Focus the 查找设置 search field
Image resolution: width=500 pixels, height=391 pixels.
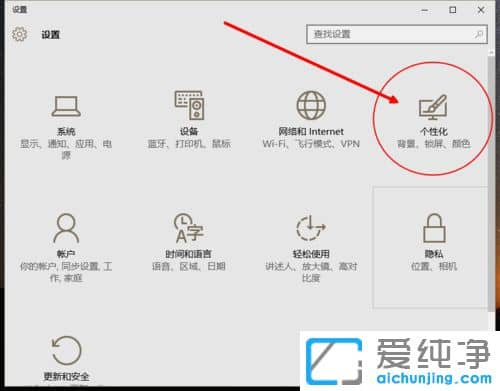397,34
